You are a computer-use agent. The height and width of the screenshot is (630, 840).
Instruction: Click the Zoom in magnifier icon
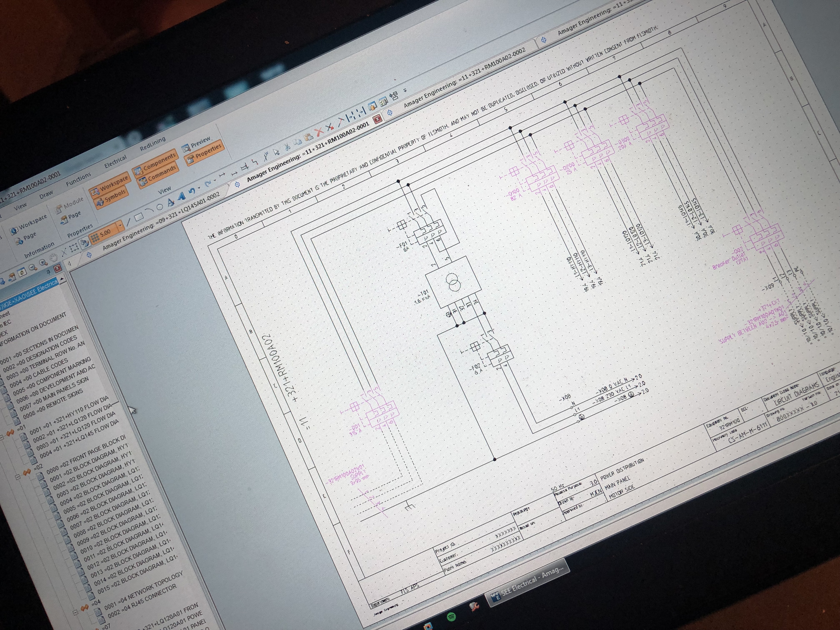tap(43, 262)
